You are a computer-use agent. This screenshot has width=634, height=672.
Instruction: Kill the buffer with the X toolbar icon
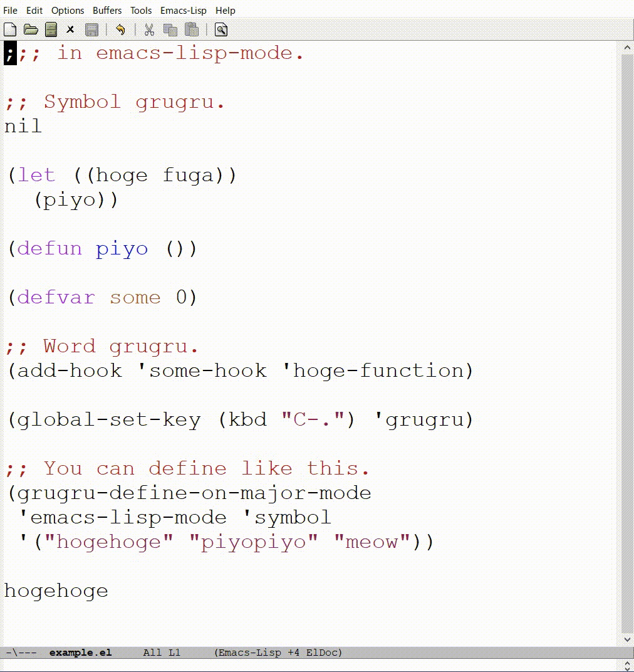[70, 29]
